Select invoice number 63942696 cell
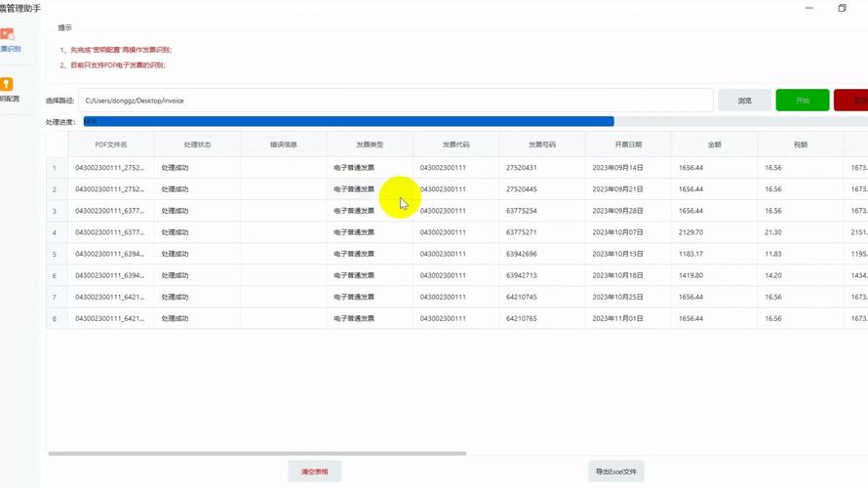Viewport: 868px width, 488px height. pyautogui.click(x=542, y=254)
